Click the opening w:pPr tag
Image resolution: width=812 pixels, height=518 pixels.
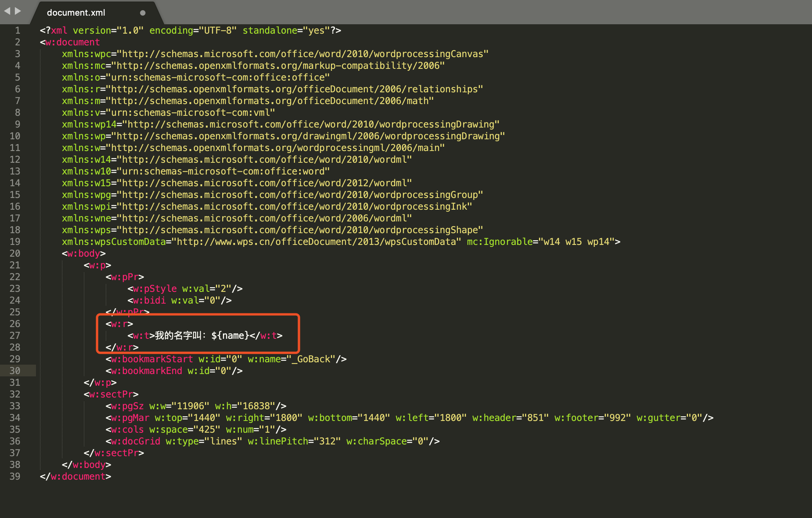[x=125, y=277]
